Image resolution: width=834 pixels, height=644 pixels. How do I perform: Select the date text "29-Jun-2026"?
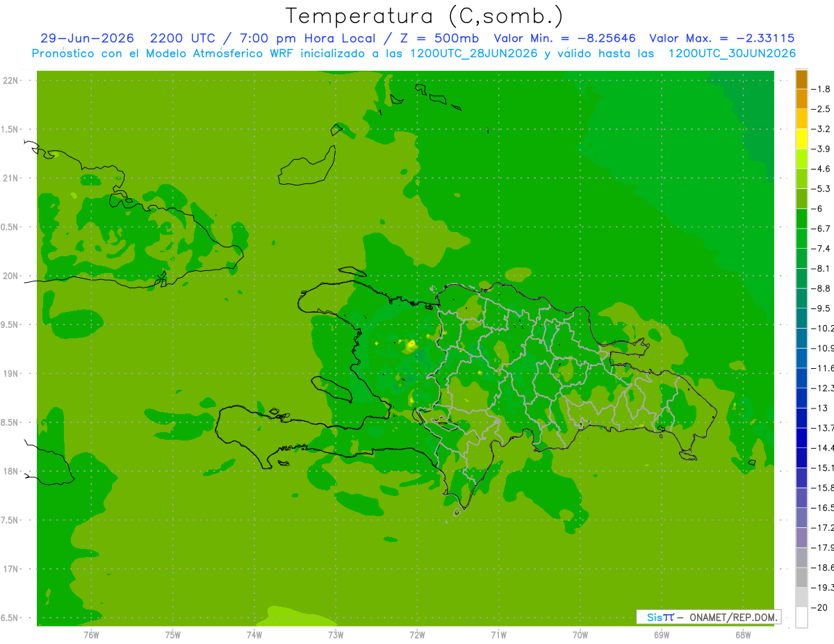pos(87,38)
